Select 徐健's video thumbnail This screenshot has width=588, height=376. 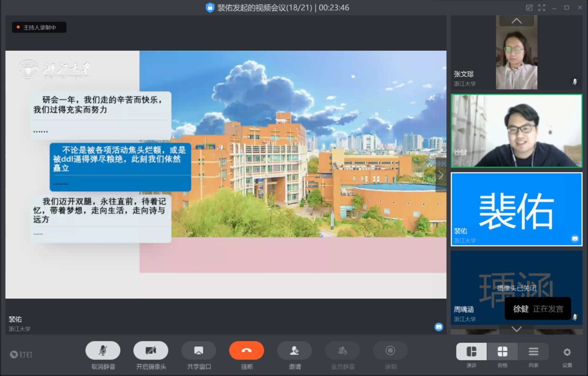[x=516, y=131]
